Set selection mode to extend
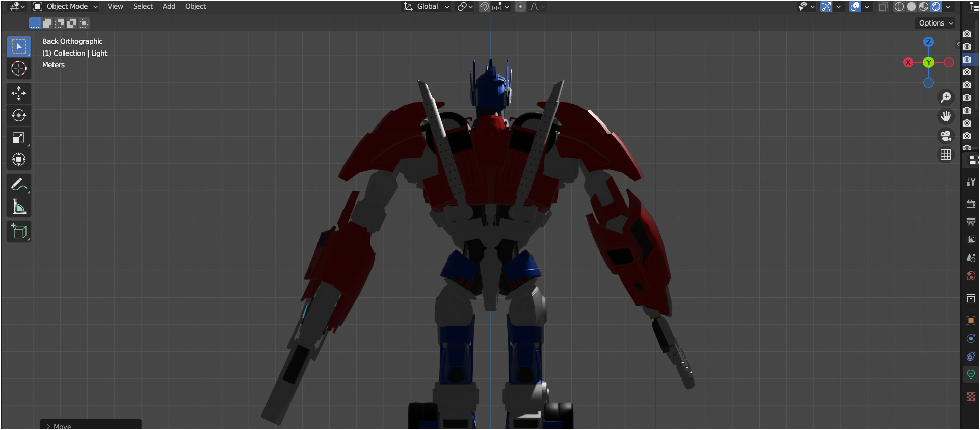 point(47,23)
